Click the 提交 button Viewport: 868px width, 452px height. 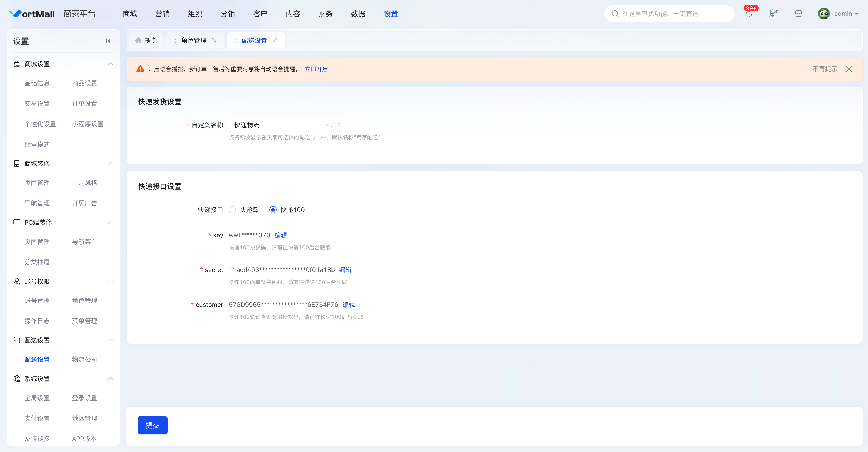(x=152, y=425)
